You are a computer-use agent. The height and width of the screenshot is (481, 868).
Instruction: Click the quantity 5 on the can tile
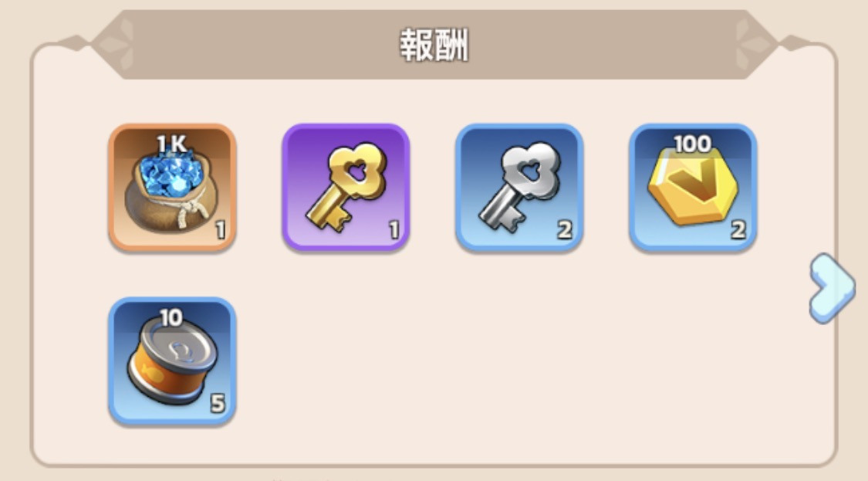(x=218, y=404)
